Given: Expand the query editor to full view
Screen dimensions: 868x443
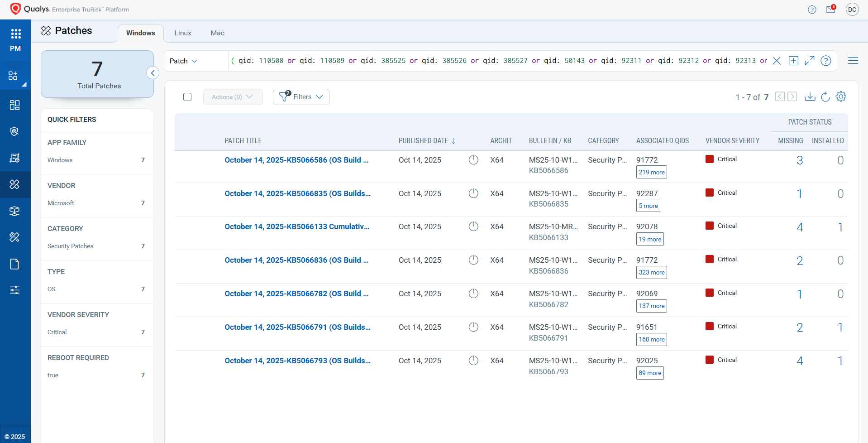Looking at the screenshot, I should click(809, 61).
